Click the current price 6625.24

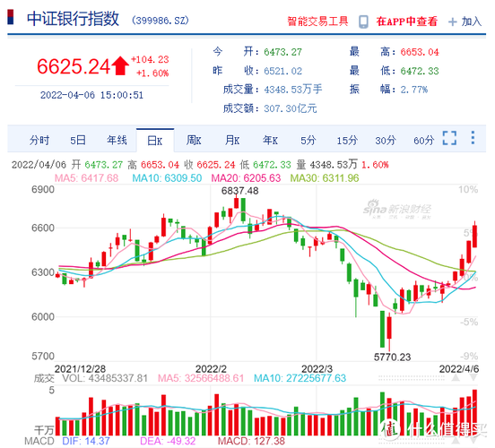(x=74, y=66)
